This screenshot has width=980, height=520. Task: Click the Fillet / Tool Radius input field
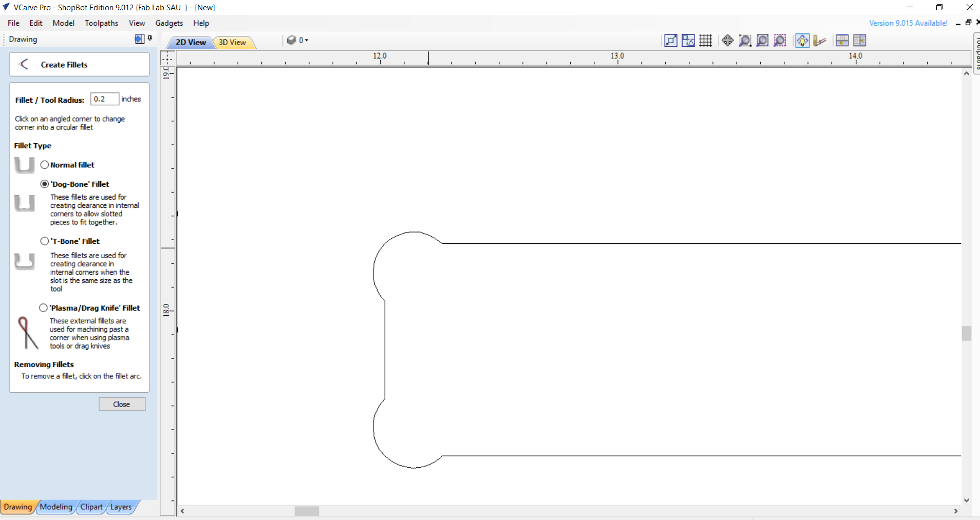pos(105,99)
